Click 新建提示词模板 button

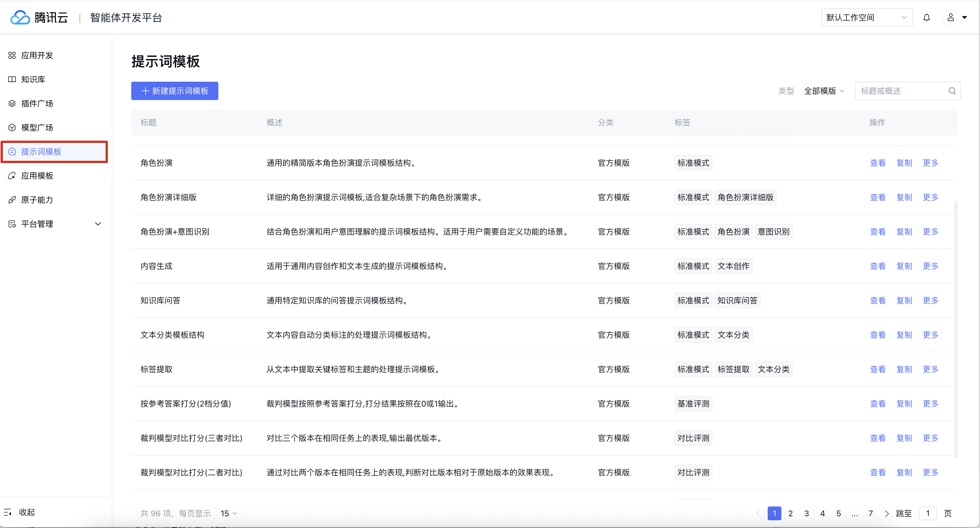pyautogui.click(x=175, y=91)
